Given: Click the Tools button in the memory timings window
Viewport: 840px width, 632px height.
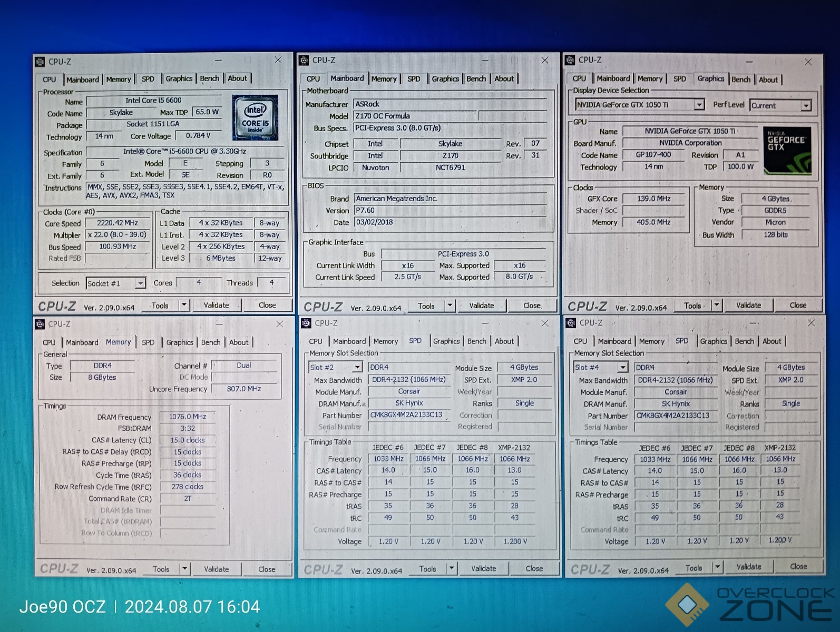Looking at the screenshot, I should click(x=161, y=569).
